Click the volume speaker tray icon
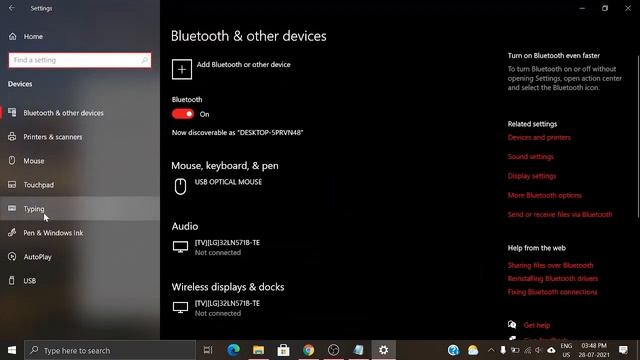640x360 pixels. pyautogui.click(x=539, y=350)
